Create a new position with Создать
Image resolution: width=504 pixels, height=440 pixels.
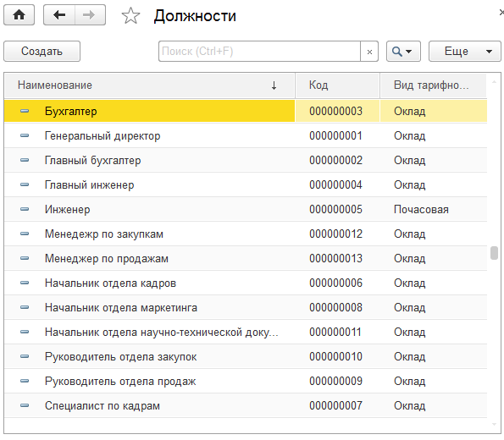pyautogui.click(x=42, y=52)
